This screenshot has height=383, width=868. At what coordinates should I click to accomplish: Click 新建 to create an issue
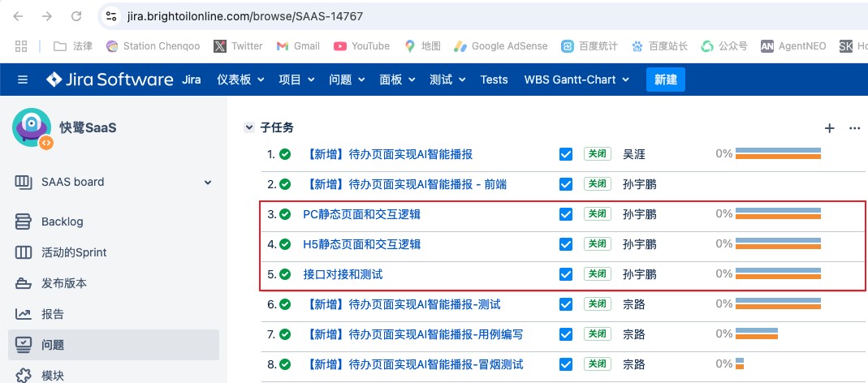pos(665,80)
